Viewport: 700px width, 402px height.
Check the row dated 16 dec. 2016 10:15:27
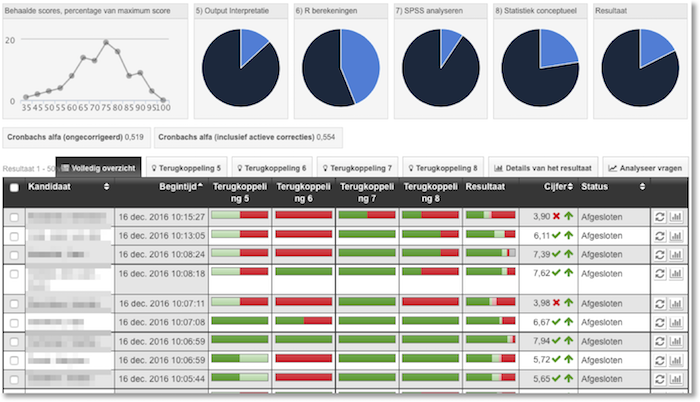[13, 216]
